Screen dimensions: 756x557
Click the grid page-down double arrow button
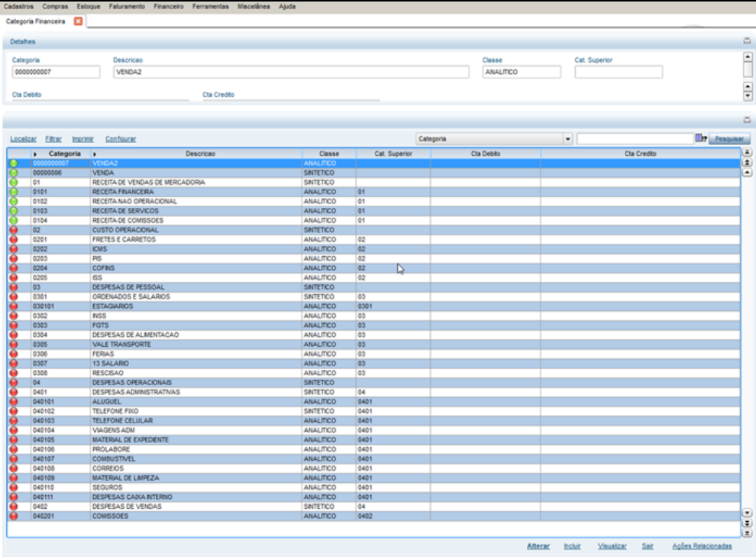coord(747,523)
